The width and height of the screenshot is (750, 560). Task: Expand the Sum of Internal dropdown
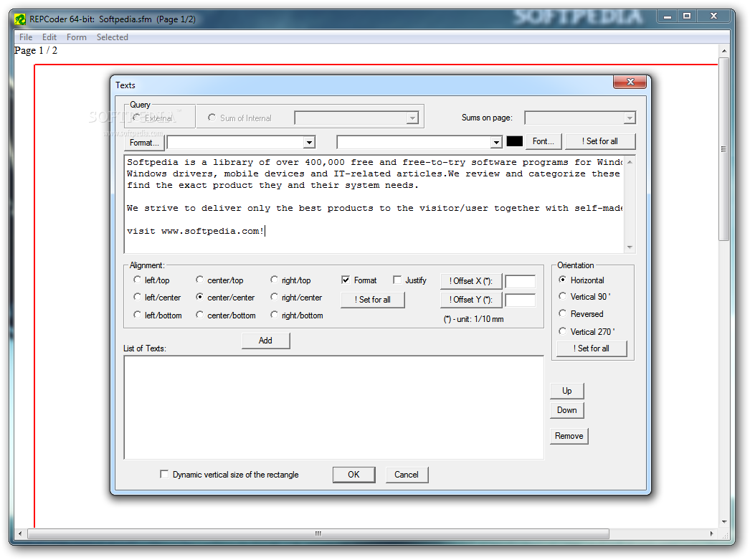point(412,118)
